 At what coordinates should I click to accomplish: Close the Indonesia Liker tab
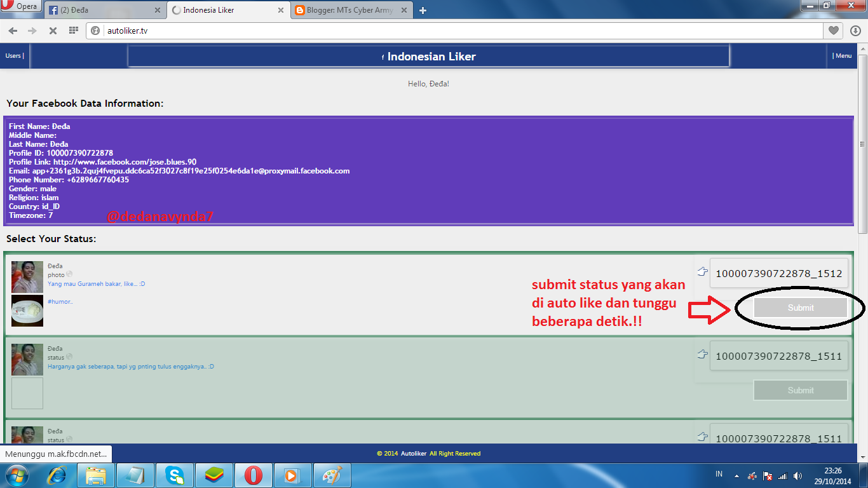point(280,11)
